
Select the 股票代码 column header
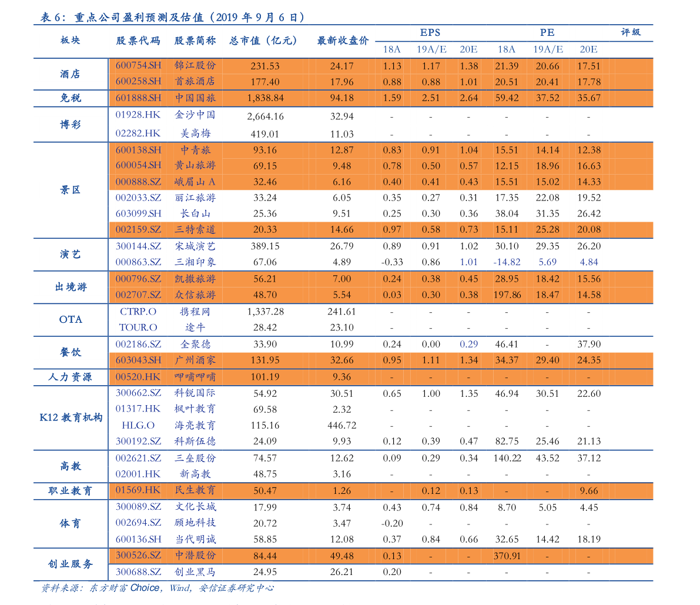pyautogui.click(x=138, y=41)
